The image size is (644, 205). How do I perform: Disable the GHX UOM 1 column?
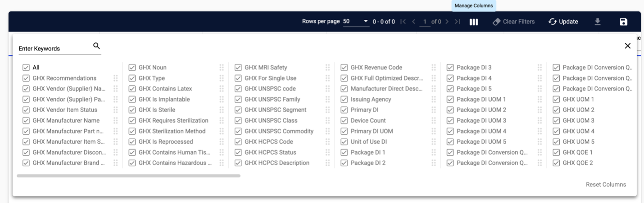[x=556, y=99]
